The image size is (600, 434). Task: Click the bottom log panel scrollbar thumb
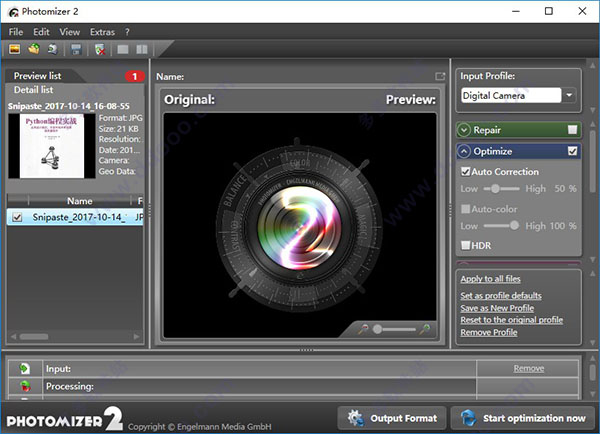(x=592, y=372)
